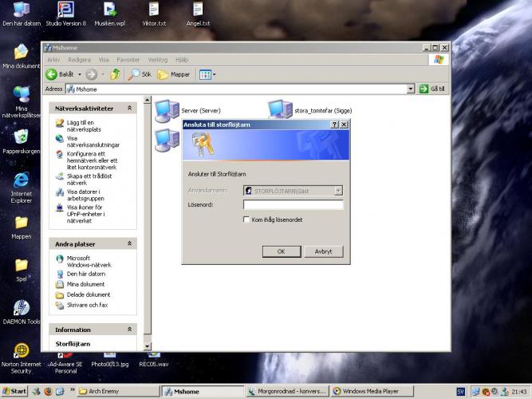Toggle the Mappar folders pane
The width and height of the screenshot is (532, 399).
pyautogui.click(x=174, y=74)
